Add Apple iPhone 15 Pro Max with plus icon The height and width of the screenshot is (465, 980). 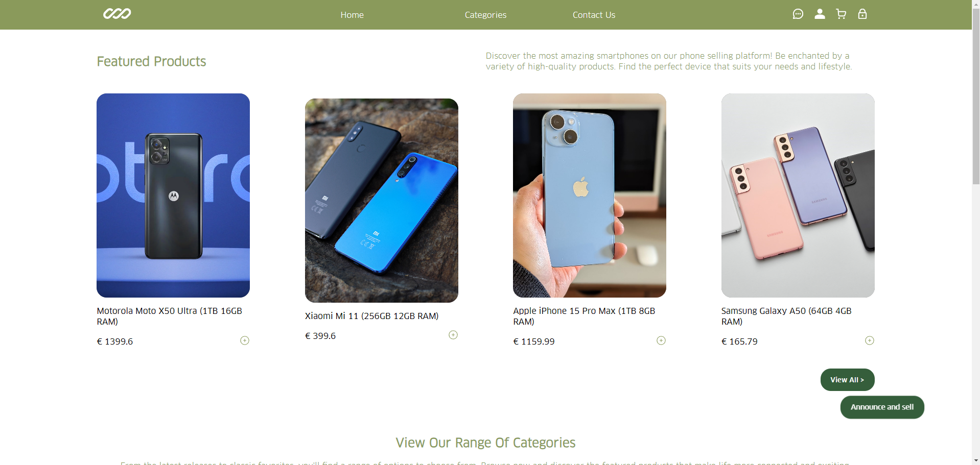(661, 340)
